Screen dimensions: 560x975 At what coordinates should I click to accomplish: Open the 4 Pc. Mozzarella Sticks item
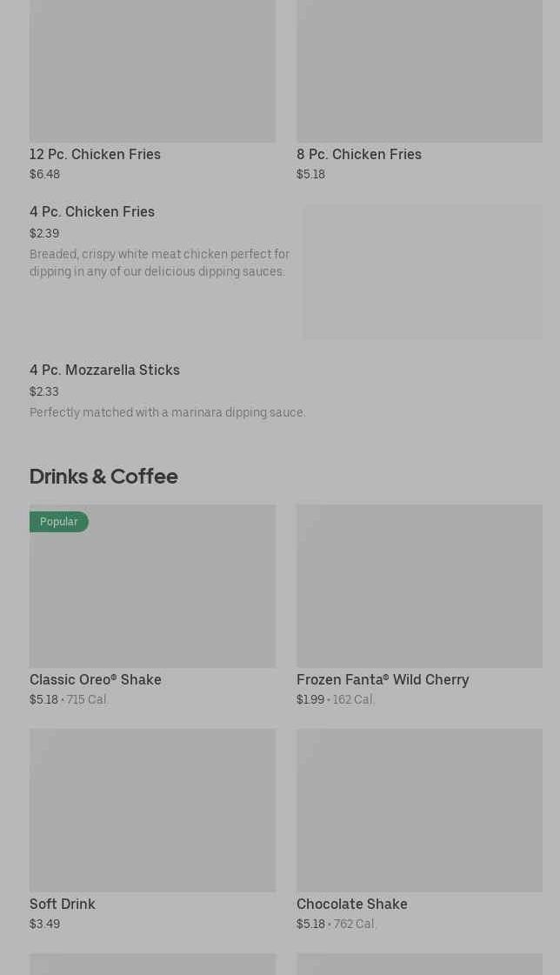pos(104,370)
